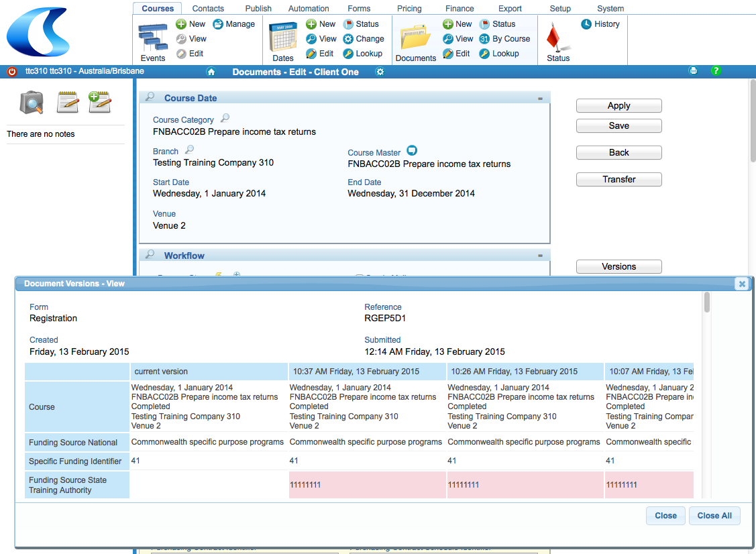Click New under Documents

point(457,24)
